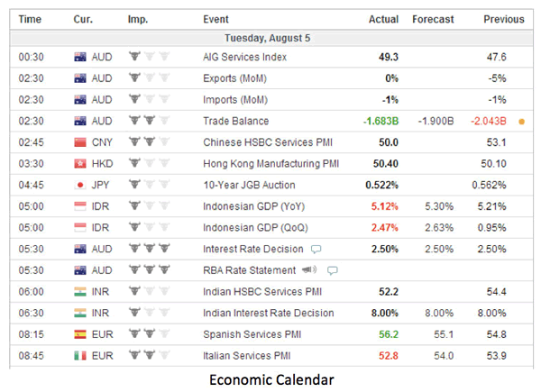
Task: Click the Japan flag icon beside JPY
Action: point(80,186)
